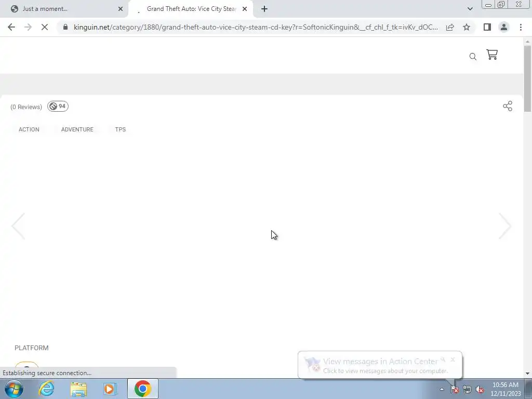532x399 pixels.
Task: Open Windows Media Player from taskbar
Action: click(x=110, y=389)
